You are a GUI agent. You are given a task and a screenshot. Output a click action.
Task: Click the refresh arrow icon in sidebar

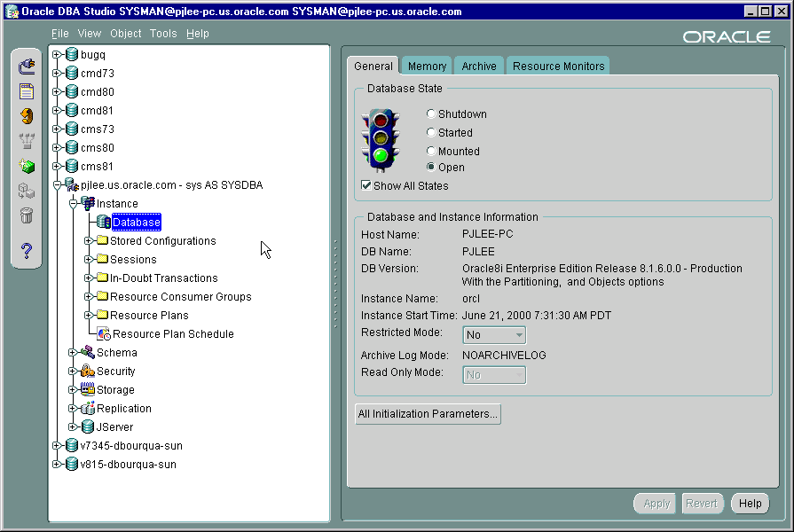click(x=27, y=116)
